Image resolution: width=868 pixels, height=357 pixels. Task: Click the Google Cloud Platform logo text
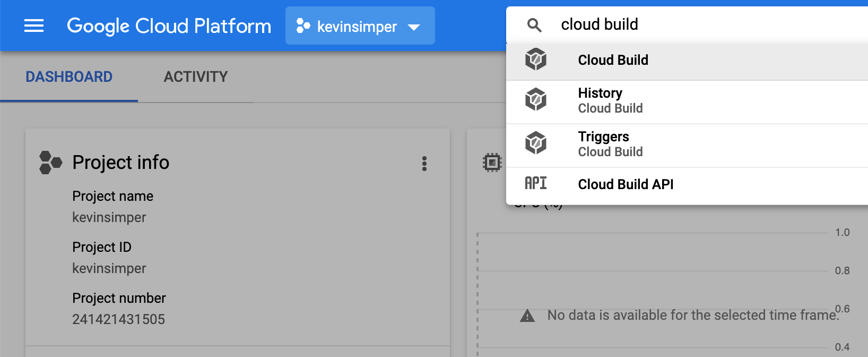(x=169, y=25)
